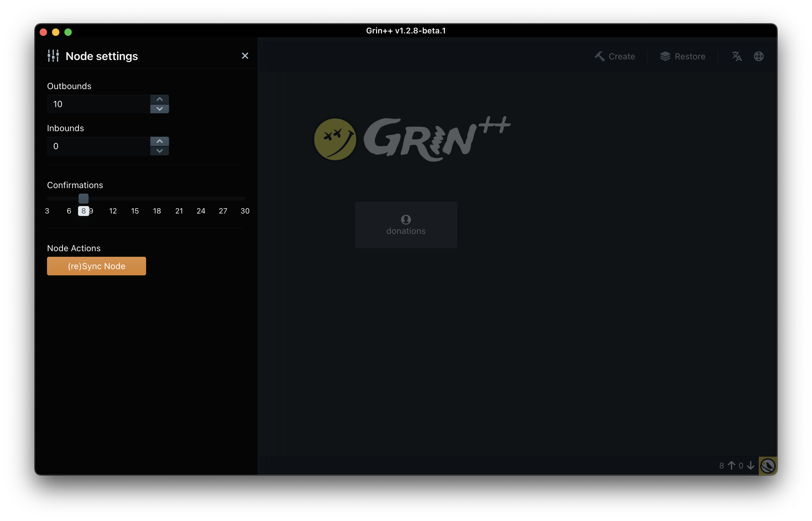Click the node status icon in bottom corner
This screenshot has height=521, width=812.
tap(768, 466)
